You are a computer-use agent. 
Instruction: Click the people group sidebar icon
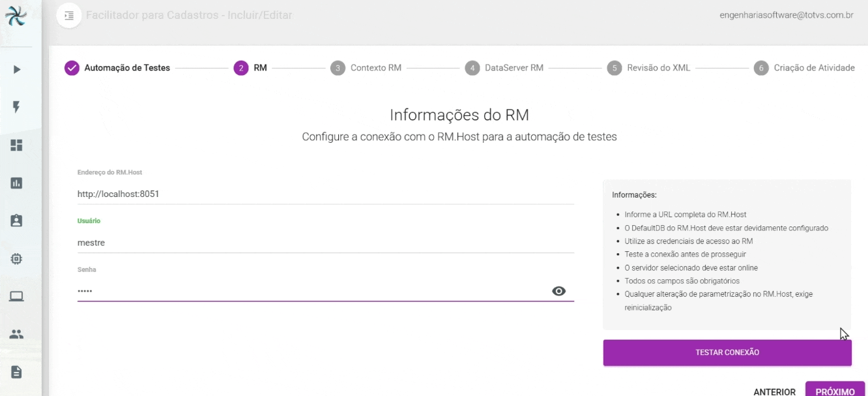click(x=17, y=334)
